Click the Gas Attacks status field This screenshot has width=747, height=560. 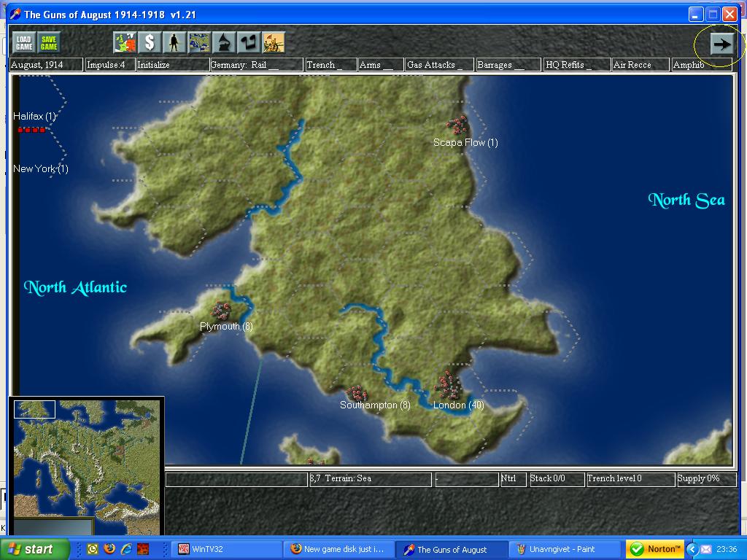pyautogui.click(x=439, y=65)
